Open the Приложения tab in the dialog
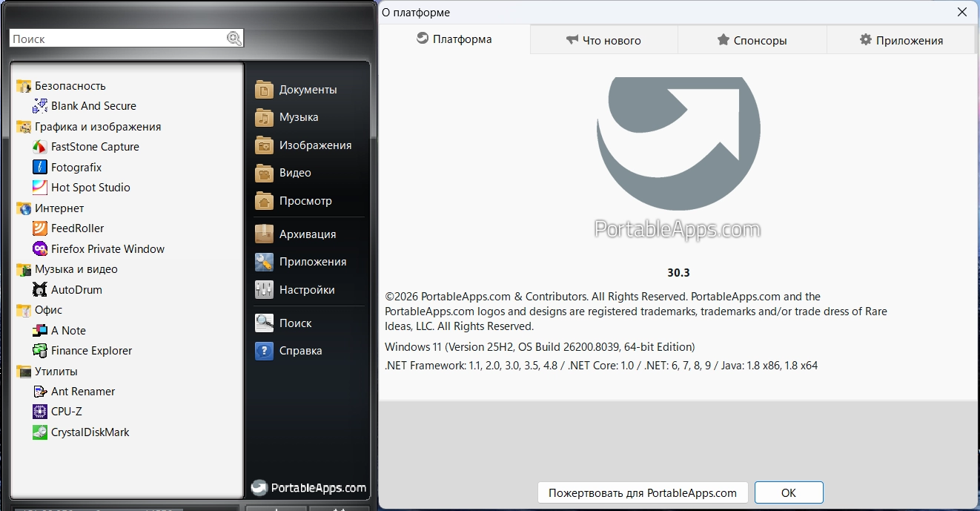 click(901, 40)
